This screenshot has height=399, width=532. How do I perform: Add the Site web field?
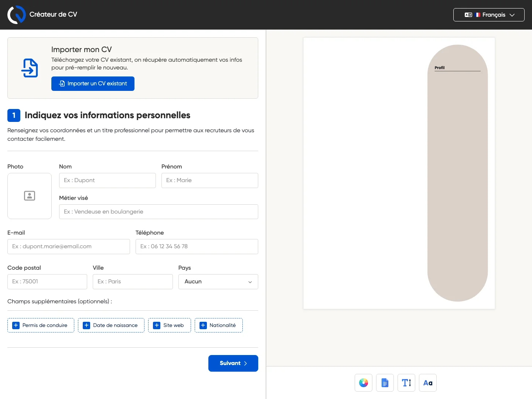(x=170, y=325)
